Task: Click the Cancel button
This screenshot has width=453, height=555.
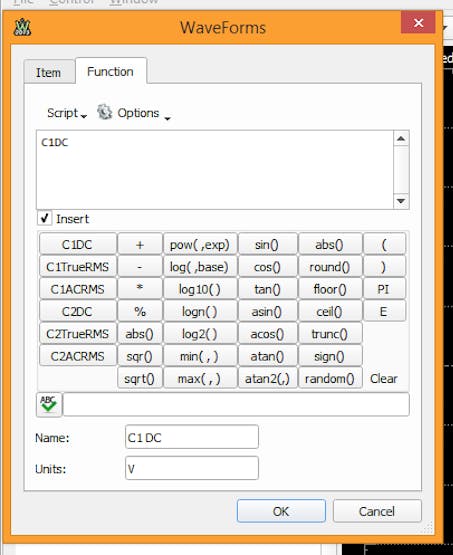Action: click(x=377, y=511)
